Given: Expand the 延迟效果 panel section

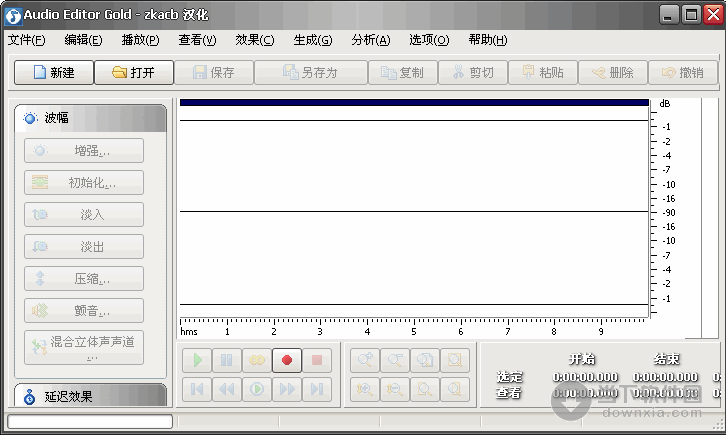Looking at the screenshot, I should click(90, 396).
